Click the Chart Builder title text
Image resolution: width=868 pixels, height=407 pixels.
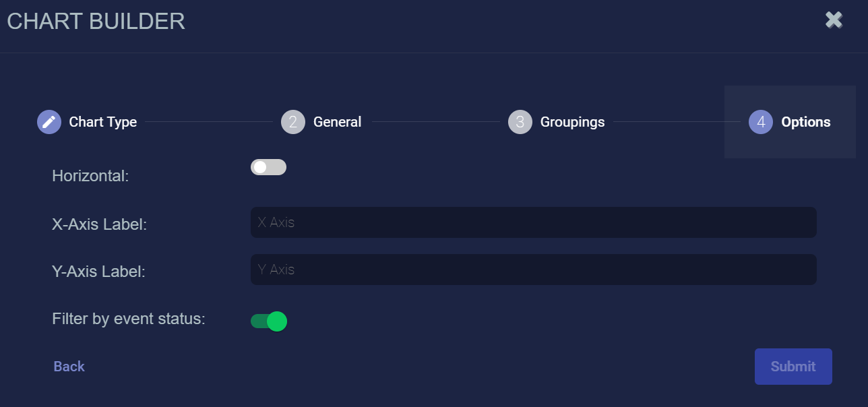pyautogui.click(x=96, y=22)
